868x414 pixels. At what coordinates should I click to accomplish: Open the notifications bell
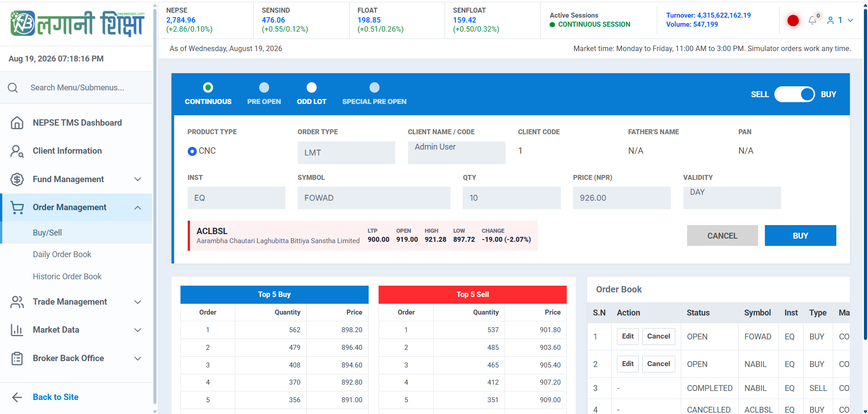click(x=812, y=20)
